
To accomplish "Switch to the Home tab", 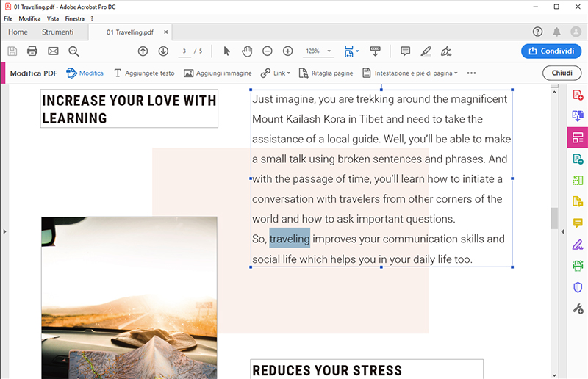I will [x=18, y=32].
